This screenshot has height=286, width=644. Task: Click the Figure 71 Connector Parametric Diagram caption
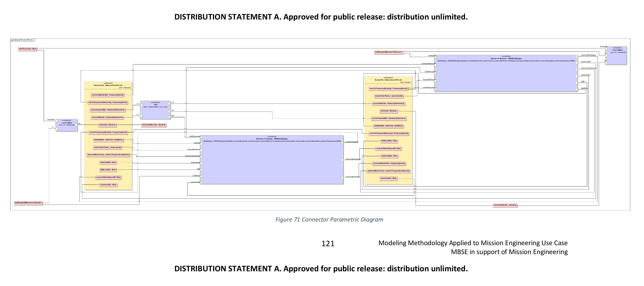(329, 219)
